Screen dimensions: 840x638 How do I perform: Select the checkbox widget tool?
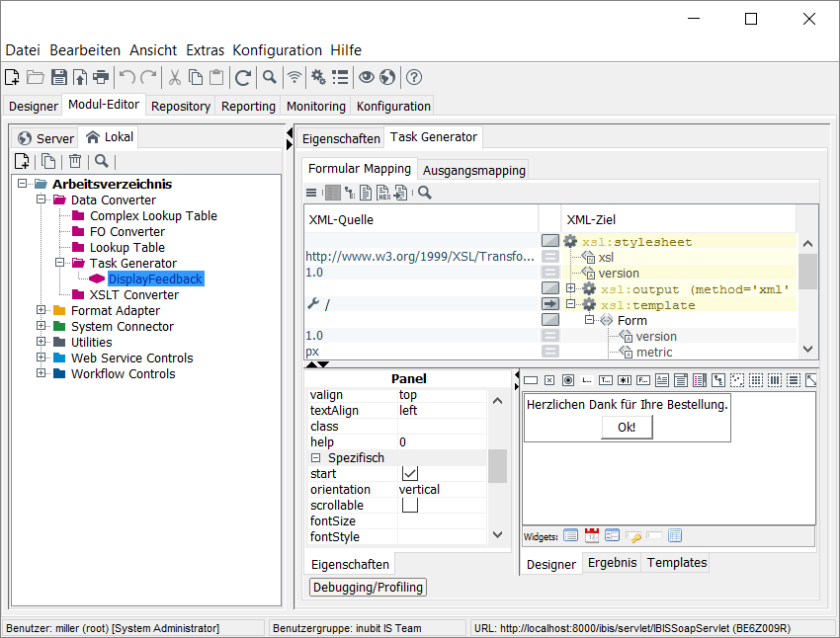pos(548,379)
